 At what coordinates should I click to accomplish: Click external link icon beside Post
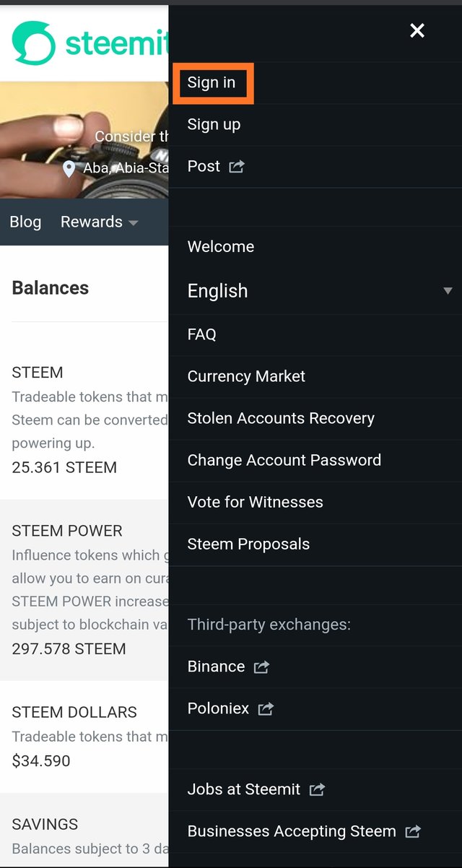point(237,167)
